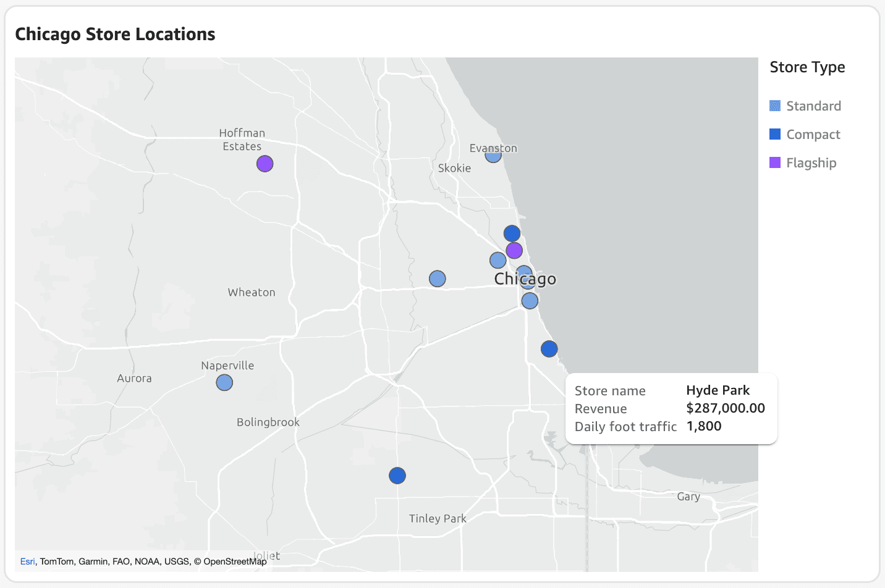Select the Standard legend label
The image size is (885, 588).
813,106
